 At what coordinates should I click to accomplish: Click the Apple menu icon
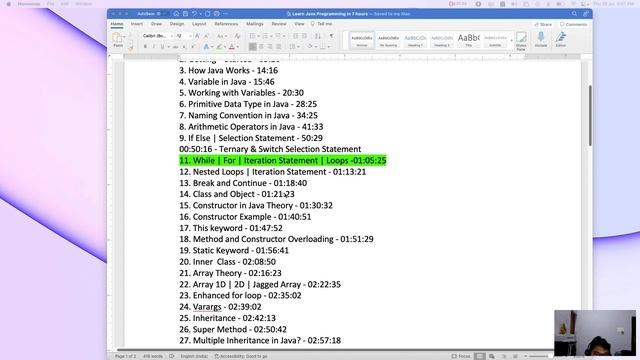8,4
